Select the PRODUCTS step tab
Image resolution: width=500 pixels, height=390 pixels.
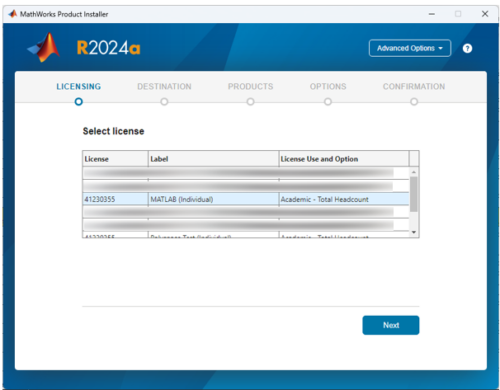pos(251,87)
